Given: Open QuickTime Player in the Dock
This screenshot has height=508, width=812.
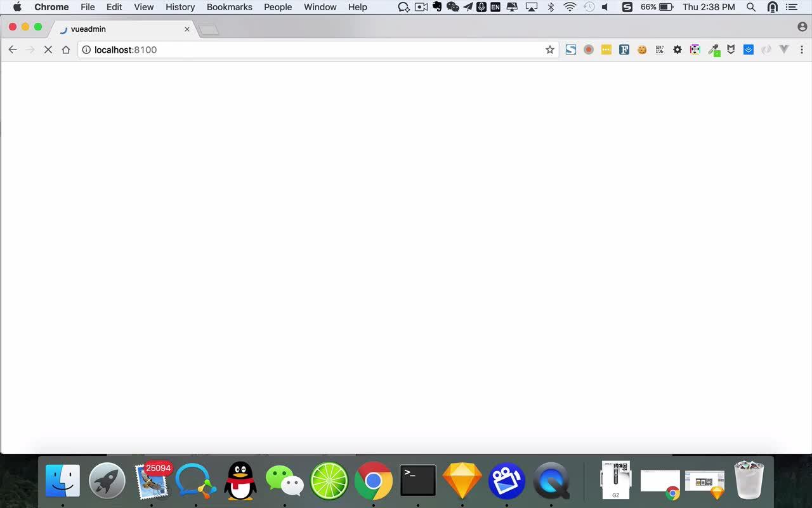Looking at the screenshot, I should [x=551, y=481].
